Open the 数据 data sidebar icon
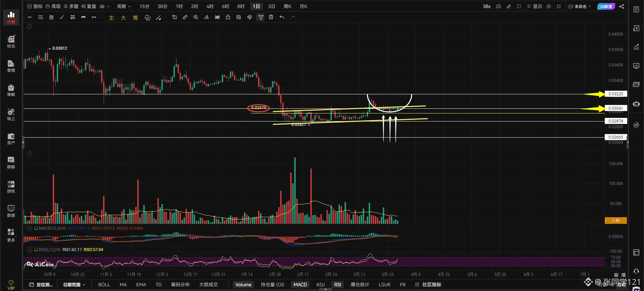 pyautogui.click(x=11, y=211)
